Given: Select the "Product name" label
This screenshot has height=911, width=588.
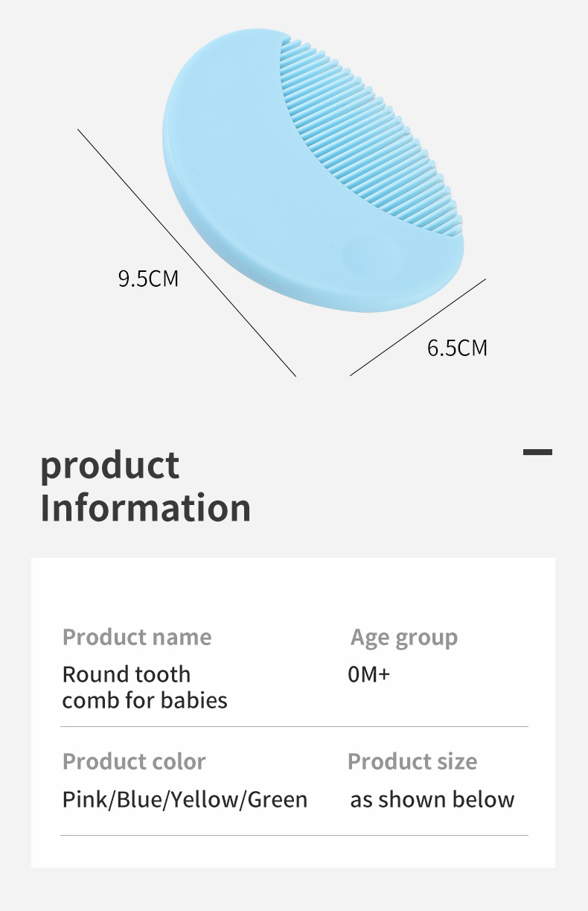Looking at the screenshot, I should (x=137, y=638).
